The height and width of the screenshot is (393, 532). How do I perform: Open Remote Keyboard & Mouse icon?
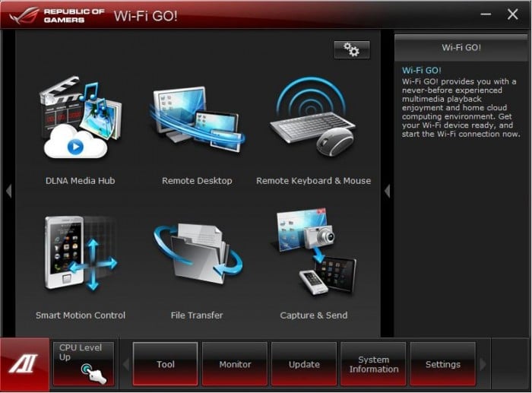pos(313,122)
